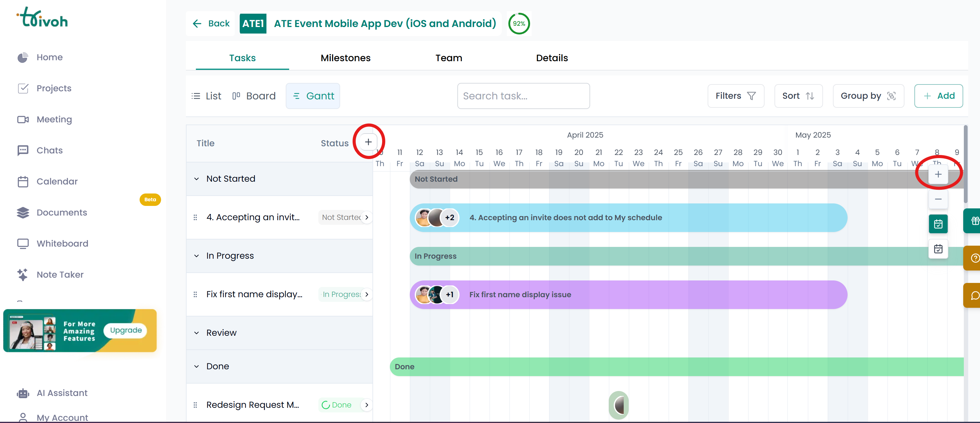Switch to the Milestones tab
The height and width of the screenshot is (423, 980).
point(345,58)
